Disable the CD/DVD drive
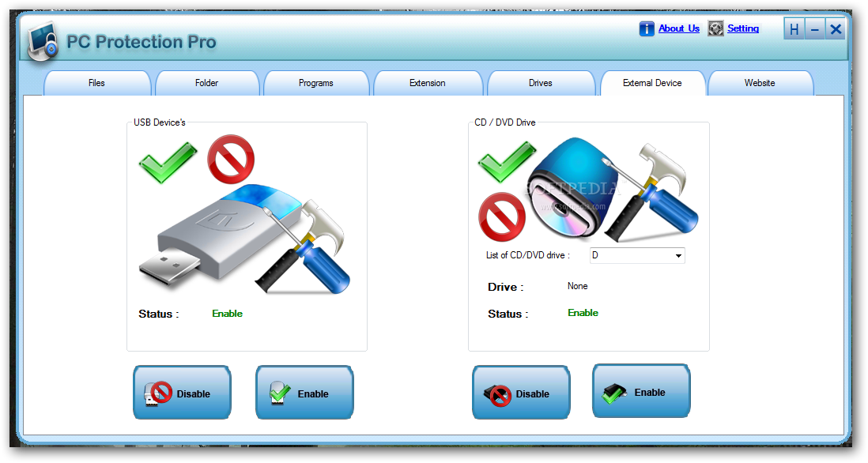 tap(521, 392)
